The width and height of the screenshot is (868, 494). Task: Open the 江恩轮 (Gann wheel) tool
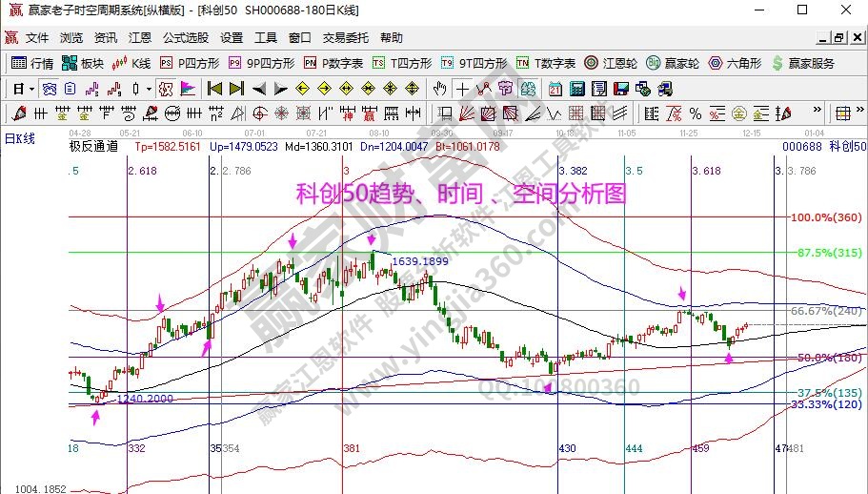pyautogui.click(x=609, y=63)
